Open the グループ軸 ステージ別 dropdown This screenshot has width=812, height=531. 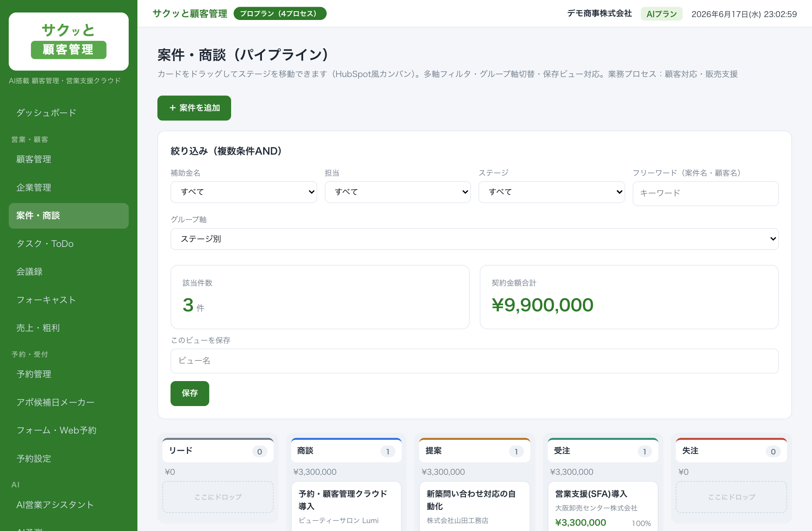(x=475, y=239)
